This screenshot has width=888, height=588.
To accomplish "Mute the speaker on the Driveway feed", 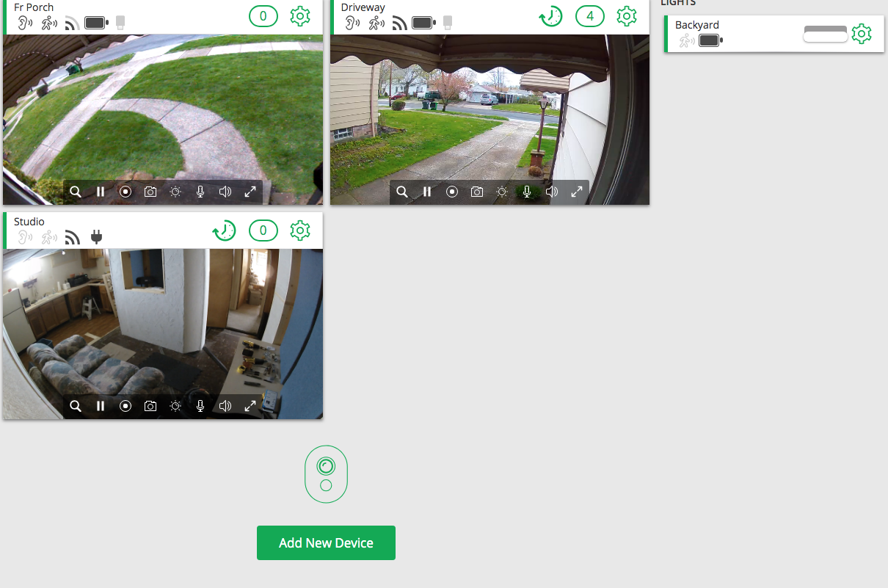I will point(552,192).
